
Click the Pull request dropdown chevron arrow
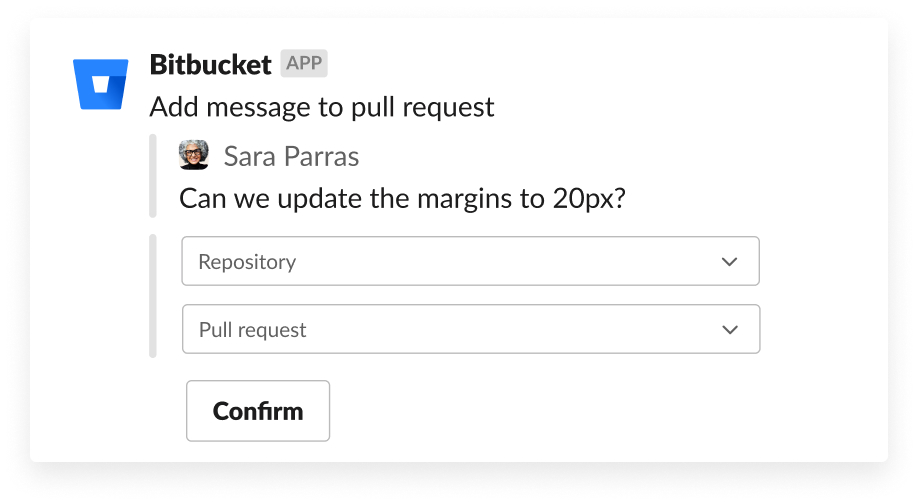pyautogui.click(x=731, y=330)
